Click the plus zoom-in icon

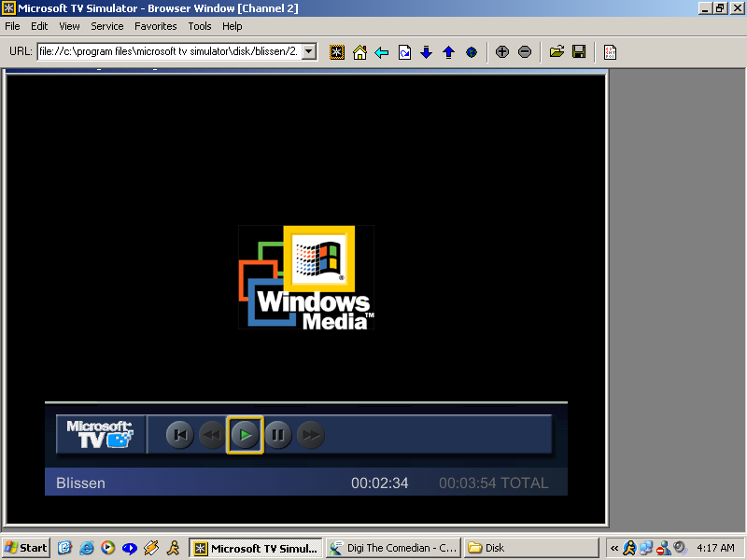point(502,52)
